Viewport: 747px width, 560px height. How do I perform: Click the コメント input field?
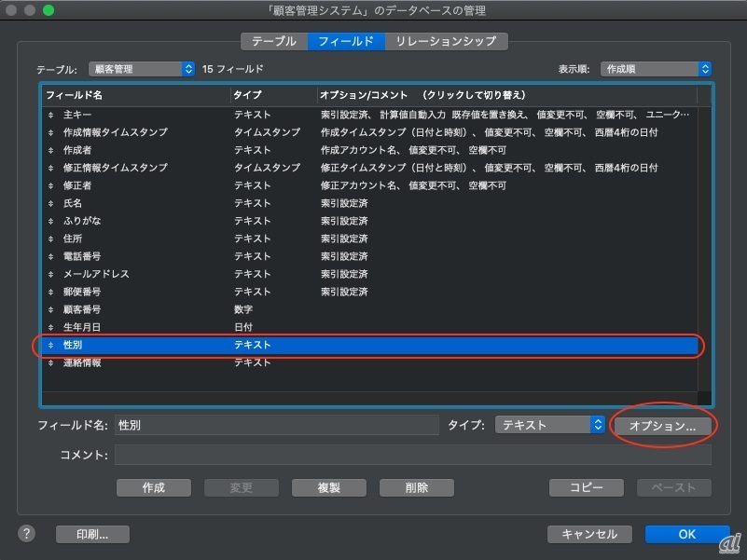[412, 455]
